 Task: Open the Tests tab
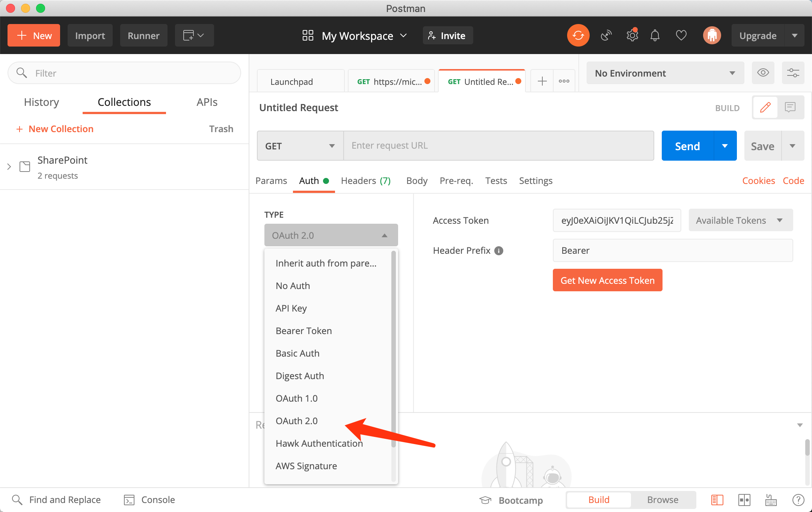pyautogui.click(x=496, y=181)
